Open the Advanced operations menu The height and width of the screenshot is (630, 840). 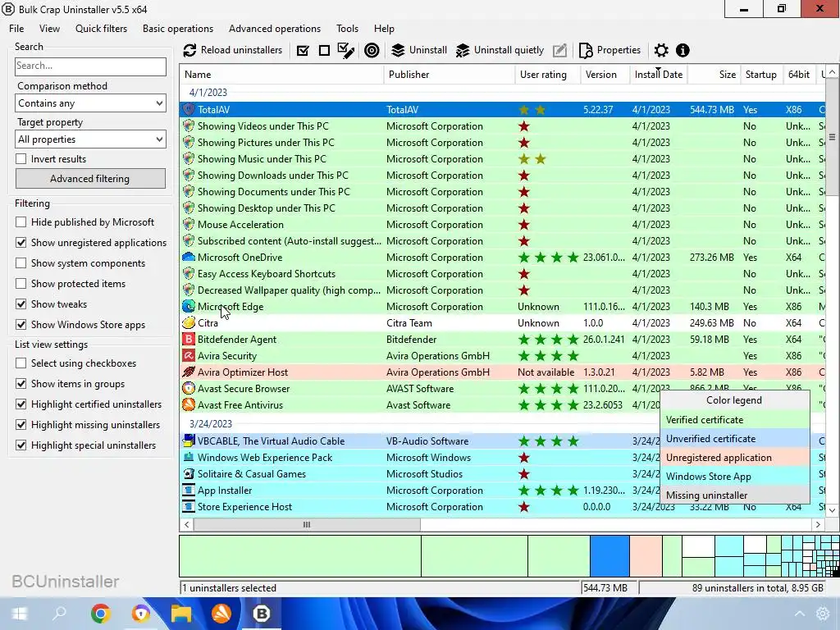[x=275, y=29]
